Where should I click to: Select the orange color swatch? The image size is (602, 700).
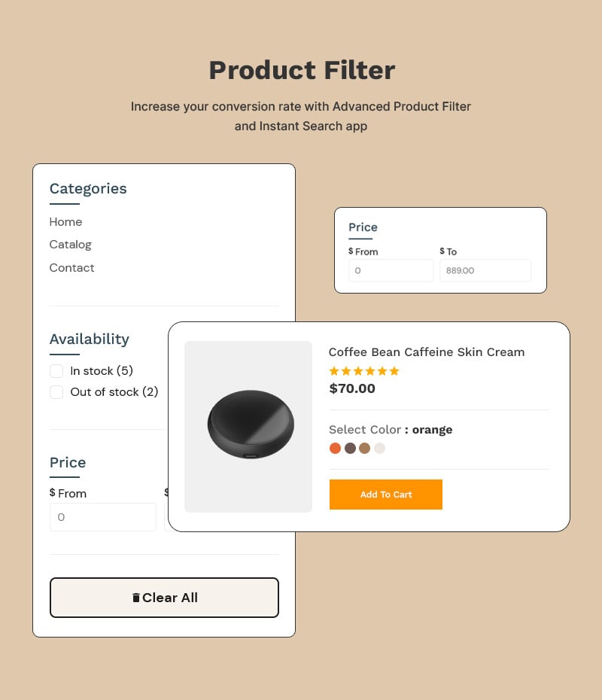click(x=335, y=448)
